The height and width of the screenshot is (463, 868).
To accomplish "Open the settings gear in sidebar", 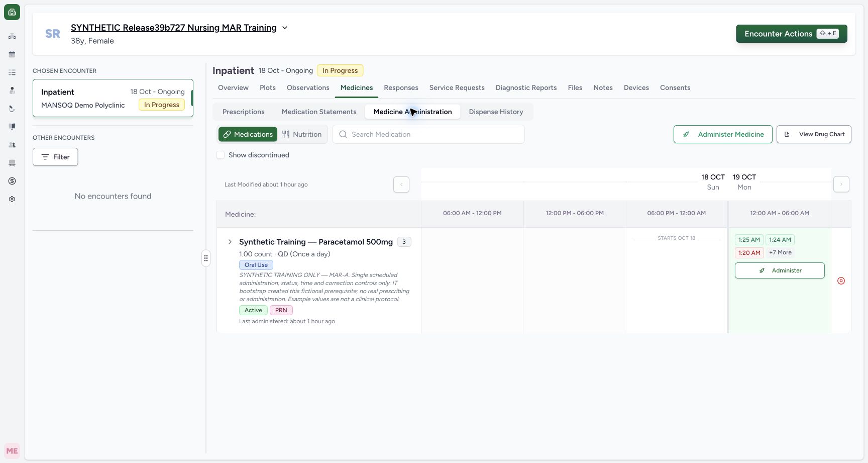I will (x=12, y=199).
